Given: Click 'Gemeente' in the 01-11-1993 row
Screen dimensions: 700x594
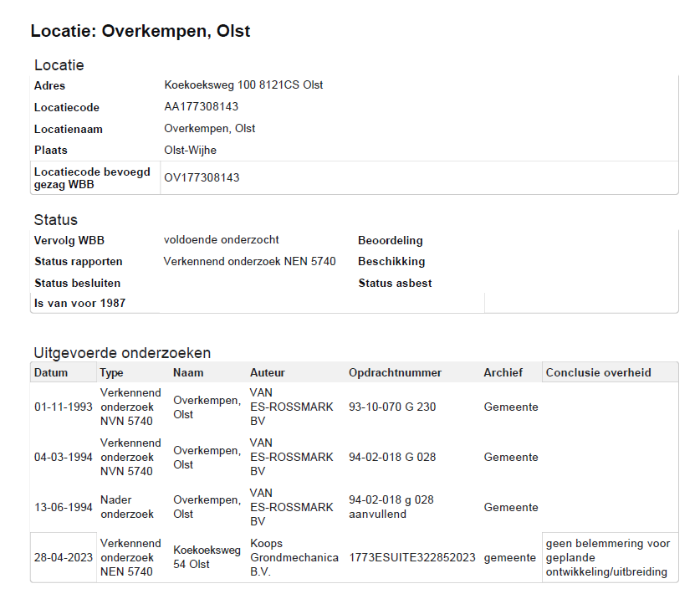Looking at the screenshot, I should click(511, 407).
